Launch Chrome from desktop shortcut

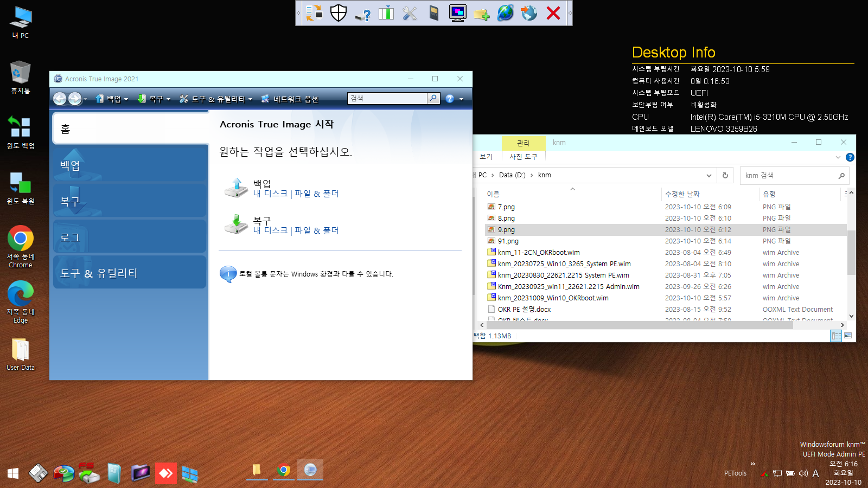click(x=21, y=247)
